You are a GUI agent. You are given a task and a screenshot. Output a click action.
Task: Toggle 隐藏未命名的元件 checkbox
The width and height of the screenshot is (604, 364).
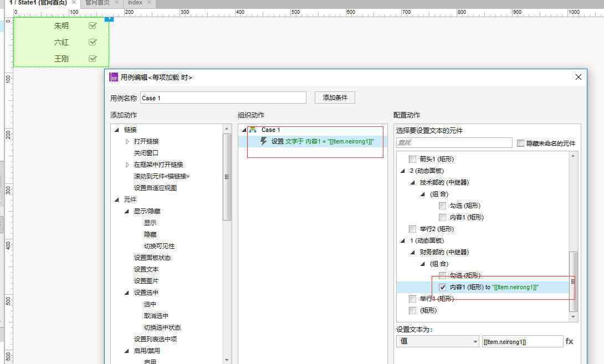pos(520,143)
